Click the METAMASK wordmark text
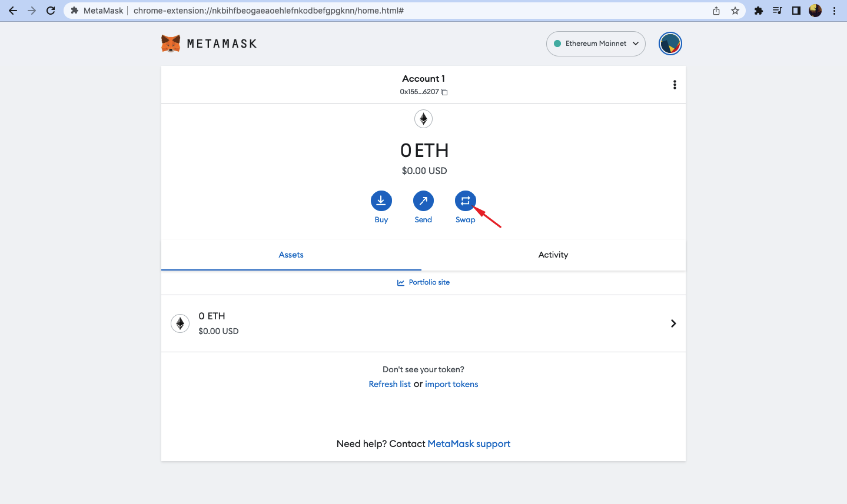Image resolution: width=847 pixels, height=504 pixels. tap(222, 44)
